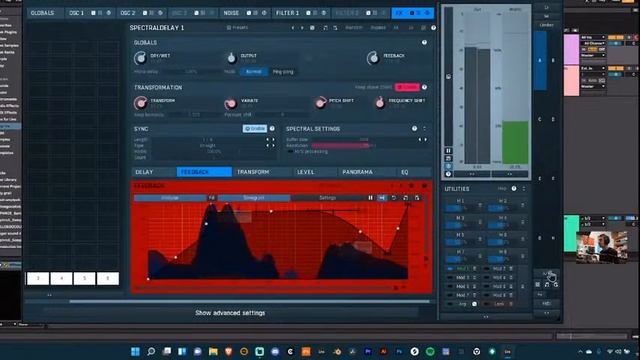Adjust the Output knob in Globals
Screen dimensions: 640x360
pos(231,58)
